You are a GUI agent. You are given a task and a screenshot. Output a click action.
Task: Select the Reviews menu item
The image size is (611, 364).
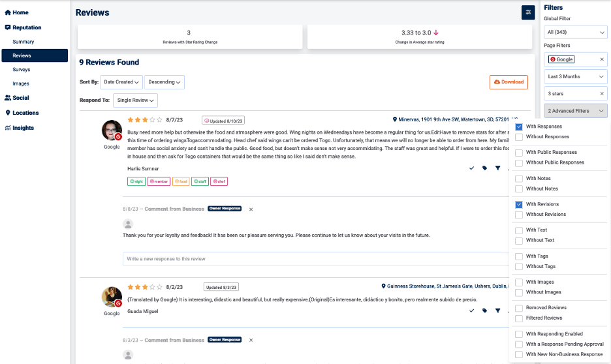35,55
